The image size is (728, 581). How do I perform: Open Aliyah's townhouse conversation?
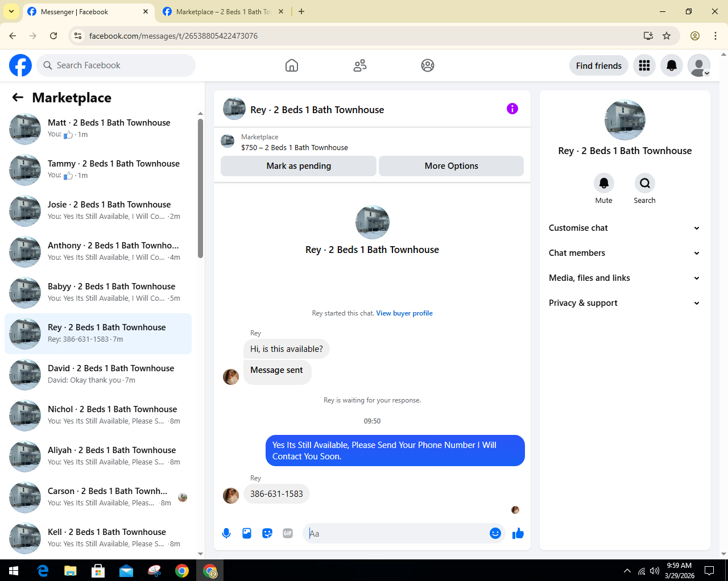[x=98, y=457]
